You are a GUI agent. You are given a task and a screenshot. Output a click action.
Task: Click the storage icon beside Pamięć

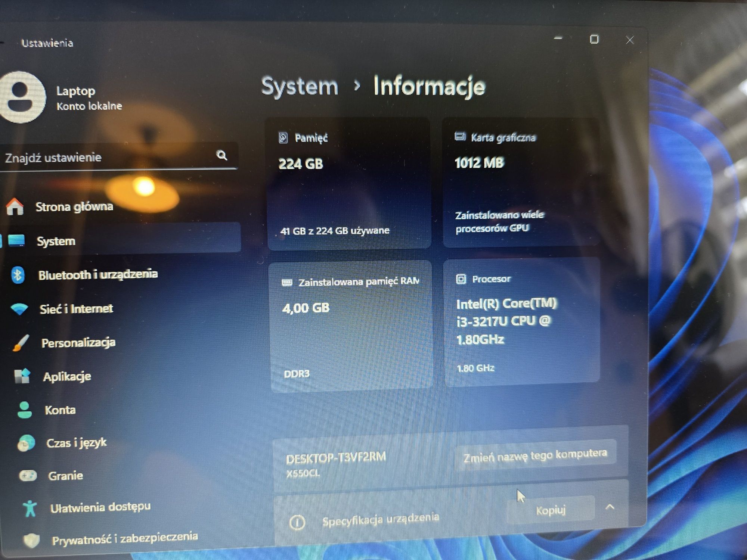[x=283, y=138]
